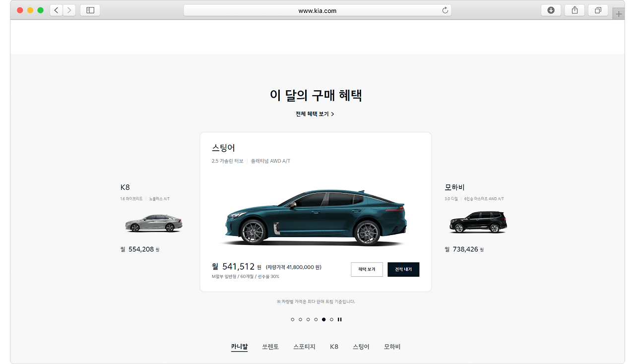Image resolution: width=635 pixels, height=364 pixels.
Task: Switch to the K8 tab at bottom
Action: point(334,347)
